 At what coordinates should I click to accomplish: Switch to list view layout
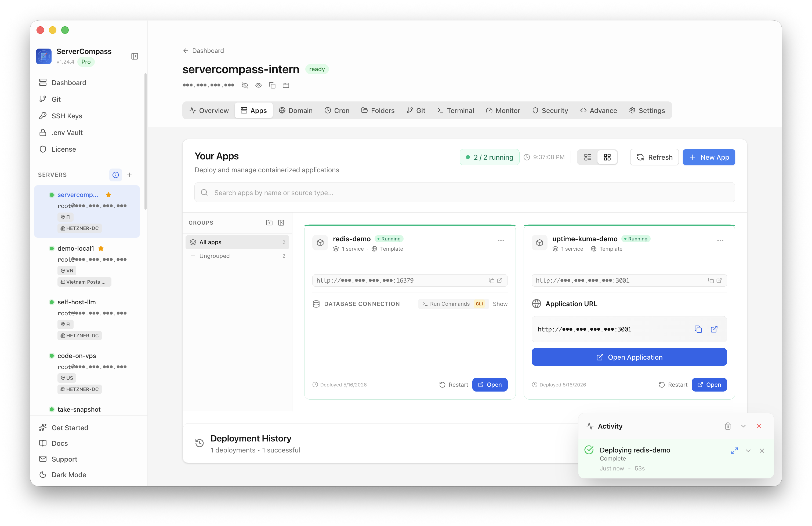pos(588,157)
